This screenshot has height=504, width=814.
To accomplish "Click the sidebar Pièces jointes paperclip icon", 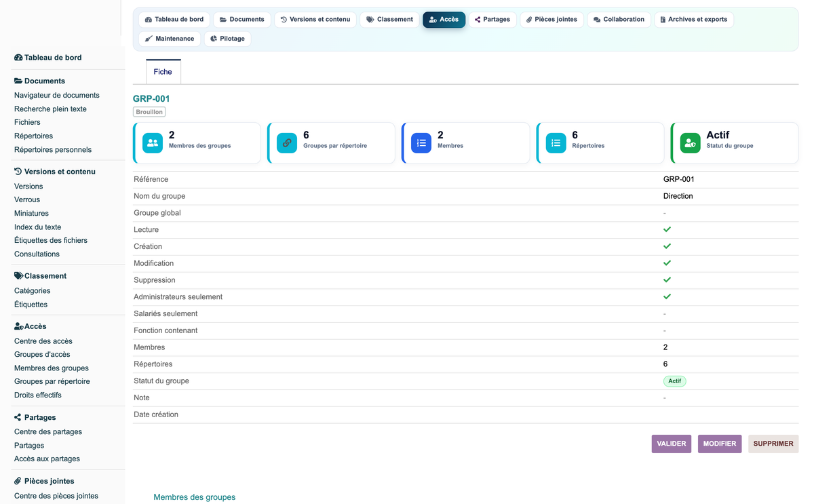I will click(18, 481).
